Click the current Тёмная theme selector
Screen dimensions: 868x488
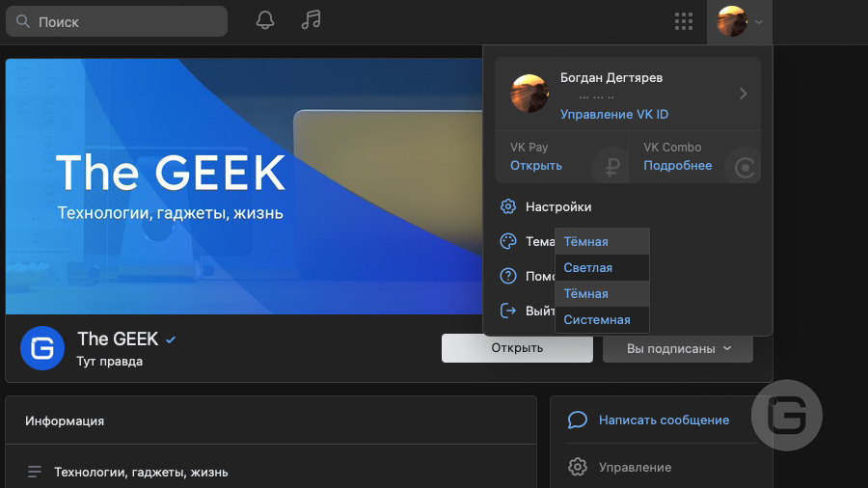click(x=602, y=241)
